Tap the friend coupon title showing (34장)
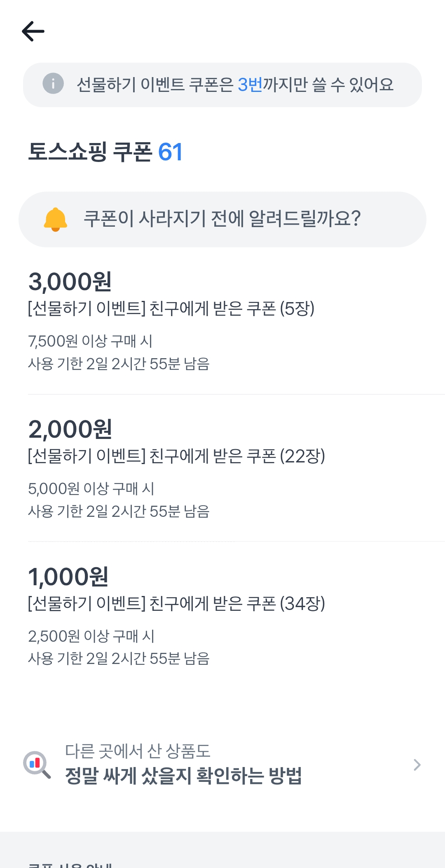 coord(176,604)
